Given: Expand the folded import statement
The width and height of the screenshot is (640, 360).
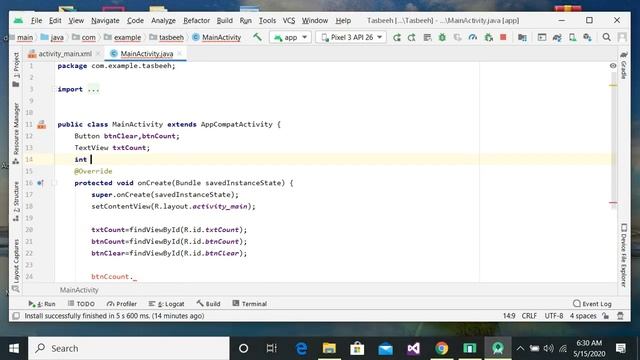Looking at the screenshot, I should (x=93, y=89).
